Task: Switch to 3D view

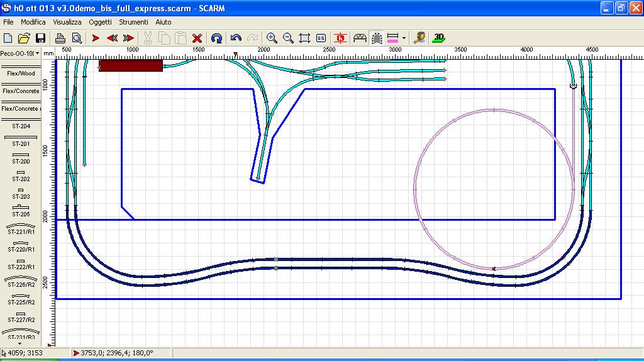Action: 438,38
